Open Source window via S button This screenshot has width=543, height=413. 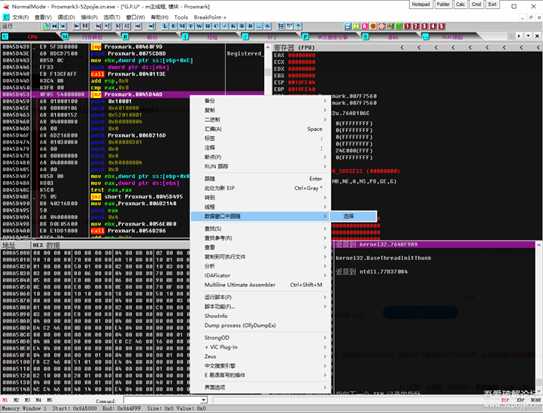267,26
